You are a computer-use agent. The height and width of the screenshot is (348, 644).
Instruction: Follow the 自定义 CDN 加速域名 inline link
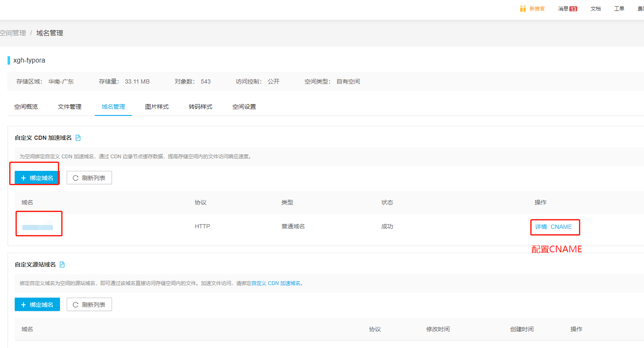coord(276,283)
